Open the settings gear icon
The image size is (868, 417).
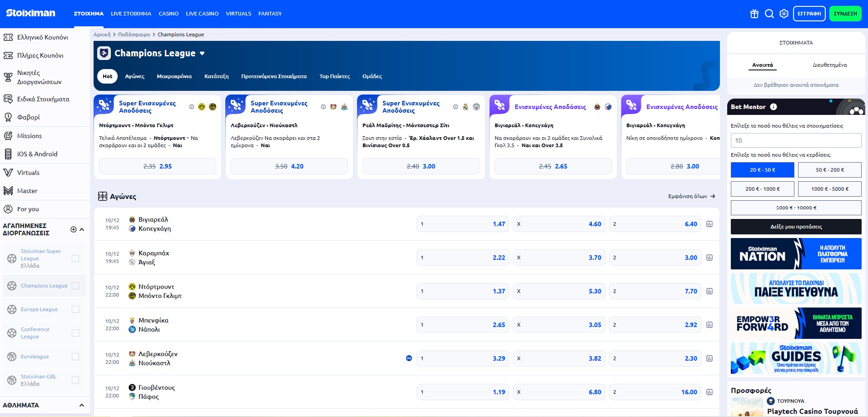pyautogui.click(x=784, y=14)
